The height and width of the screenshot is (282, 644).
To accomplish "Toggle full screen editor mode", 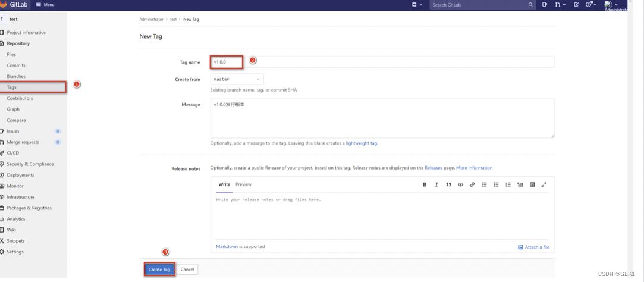I will pyautogui.click(x=544, y=184).
